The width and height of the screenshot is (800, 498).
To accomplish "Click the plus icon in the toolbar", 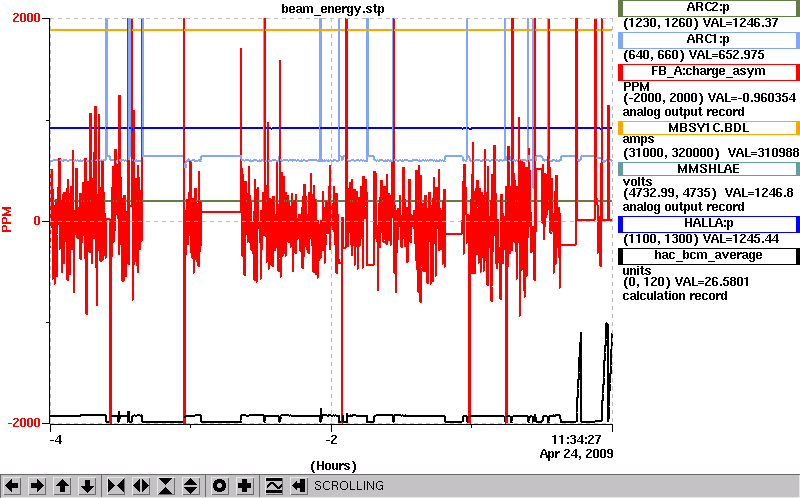I will click(244, 486).
